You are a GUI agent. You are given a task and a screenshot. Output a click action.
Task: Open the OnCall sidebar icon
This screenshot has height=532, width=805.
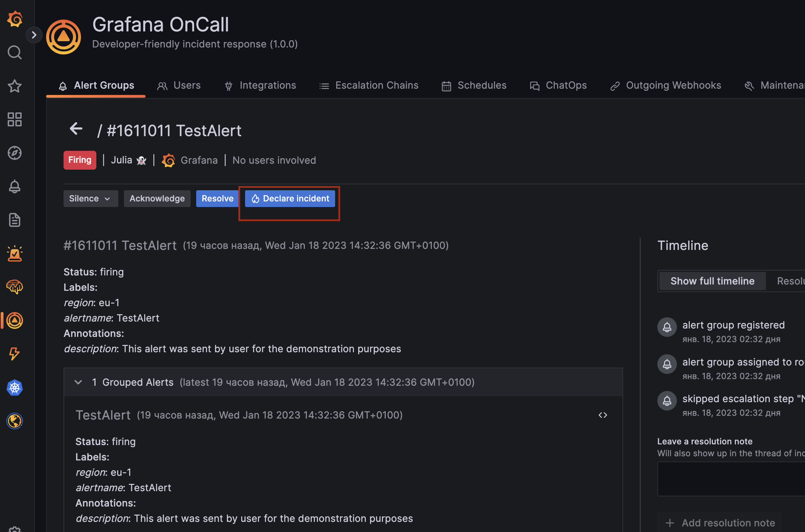click(14, 320)
